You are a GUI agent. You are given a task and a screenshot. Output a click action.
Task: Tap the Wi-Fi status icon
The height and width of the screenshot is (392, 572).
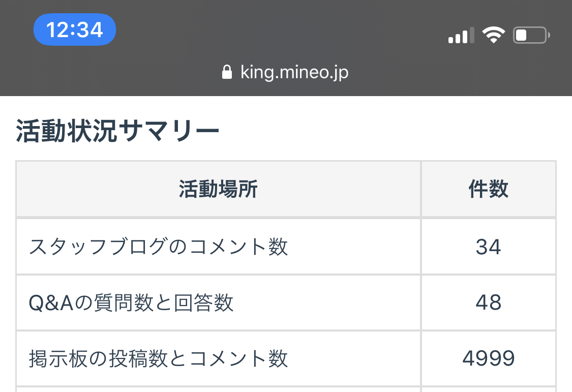click(493, 35)
